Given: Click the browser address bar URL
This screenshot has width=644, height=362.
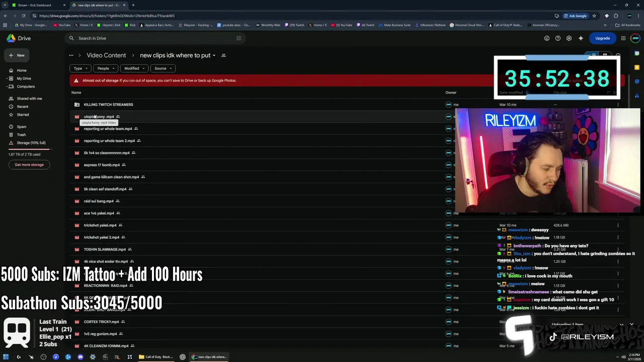Looking at the screenshot, I should [x=107, y=16].
